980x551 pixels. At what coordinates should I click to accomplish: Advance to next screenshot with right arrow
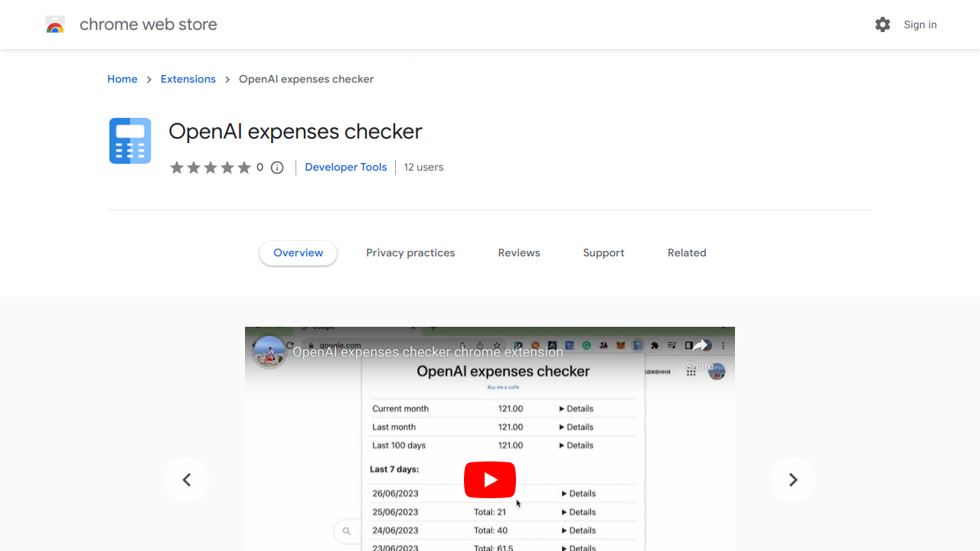pos(793,480)
